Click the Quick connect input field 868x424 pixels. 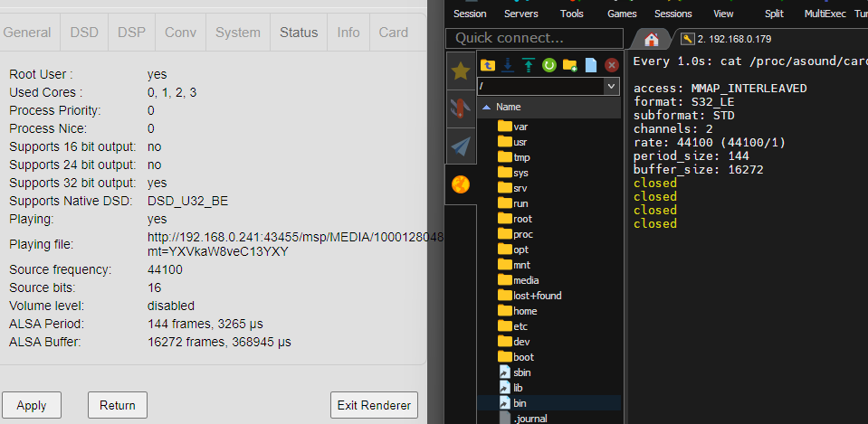[x=535, y=38]
